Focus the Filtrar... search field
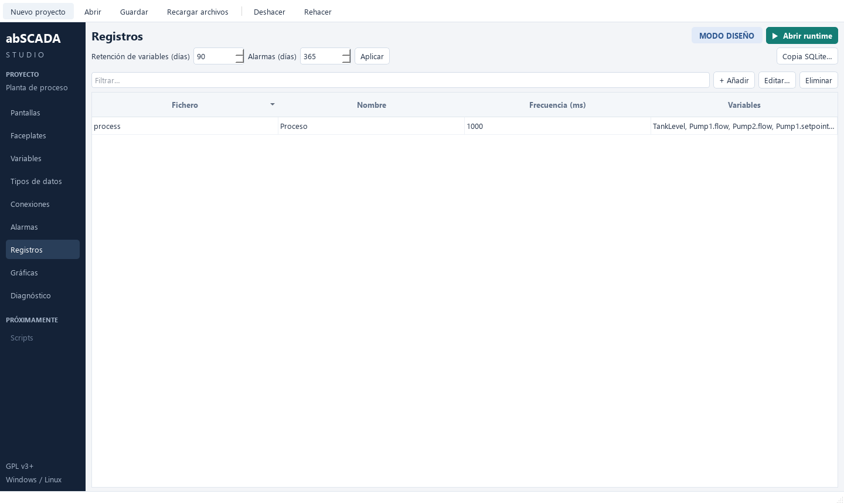 pos(400,80)
